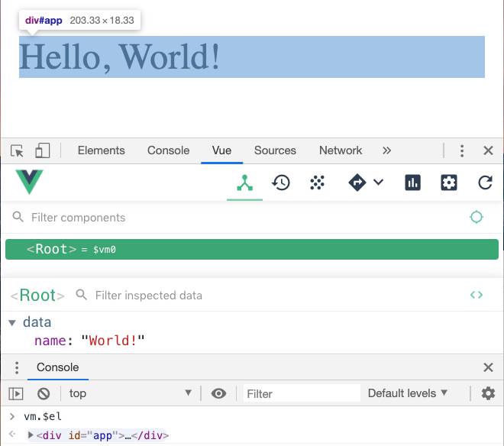The image size is (504, 446).
Task: Switch to the Elements tab
Action: tap(101, 150)
